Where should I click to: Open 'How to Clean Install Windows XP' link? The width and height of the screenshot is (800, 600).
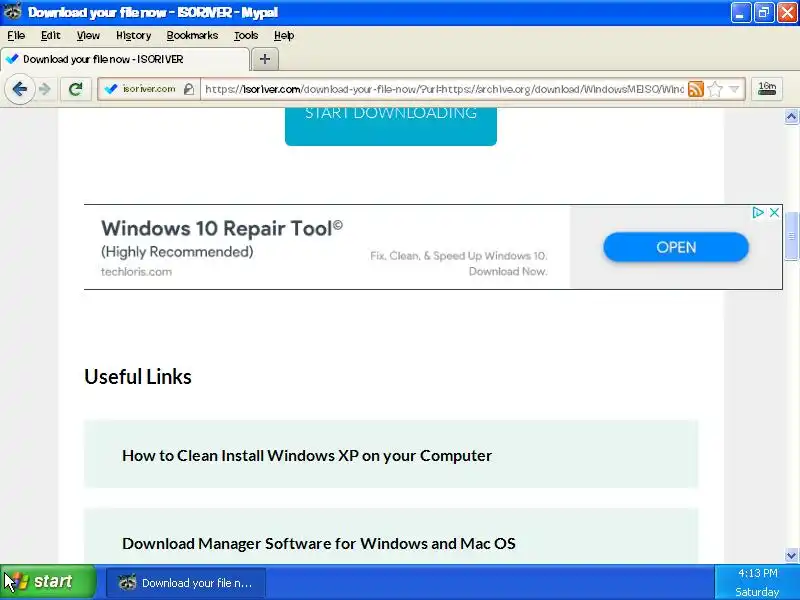307,455
